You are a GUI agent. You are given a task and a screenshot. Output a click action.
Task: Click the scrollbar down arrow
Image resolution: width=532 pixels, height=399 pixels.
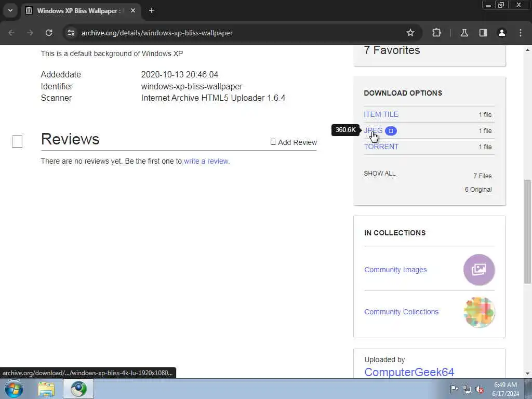pyautogui.click(x=528, y=374)
